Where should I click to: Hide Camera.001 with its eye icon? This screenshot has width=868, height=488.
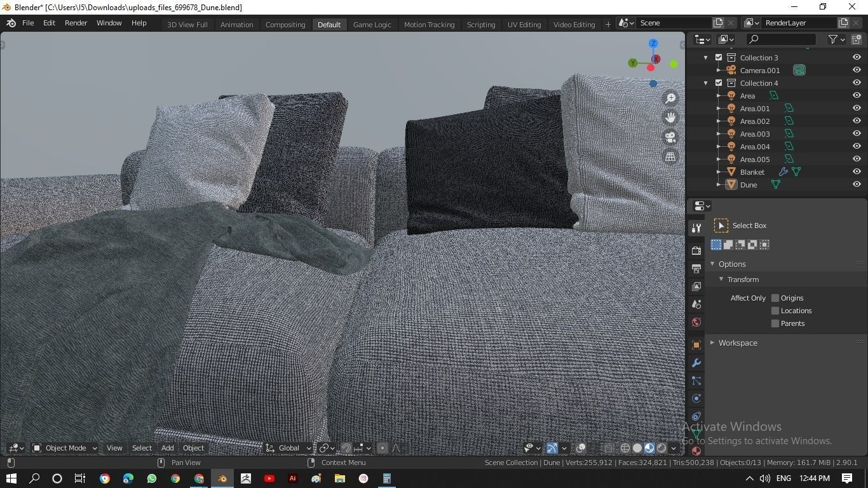pos(857,70)
